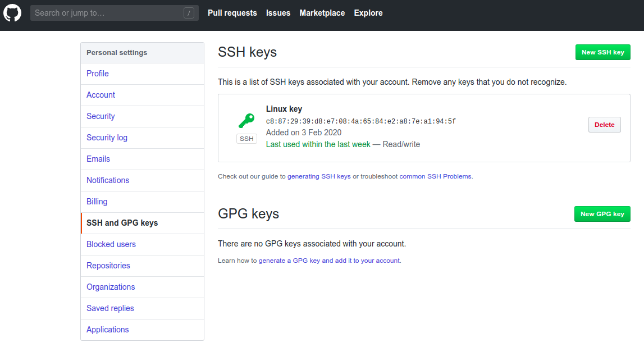
Task: Open Notifications settings in sidebar
Action: (142, 180)
